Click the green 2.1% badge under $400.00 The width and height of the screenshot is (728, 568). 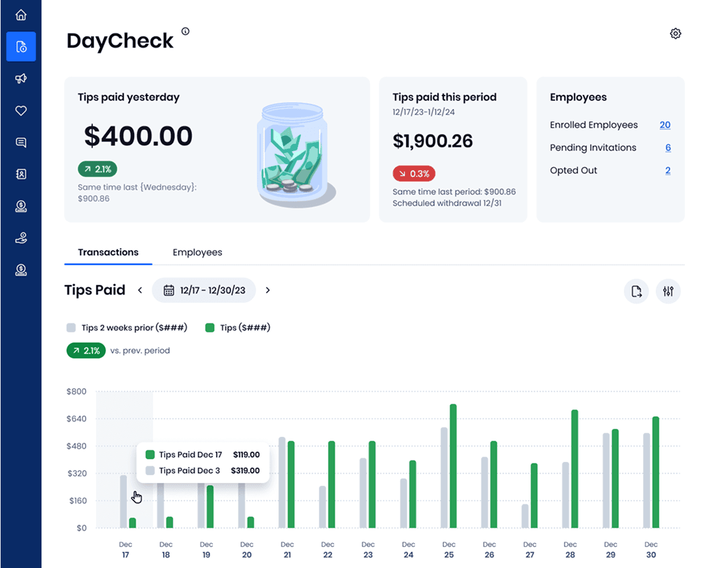pyautogui.click(x=97, y=169)
